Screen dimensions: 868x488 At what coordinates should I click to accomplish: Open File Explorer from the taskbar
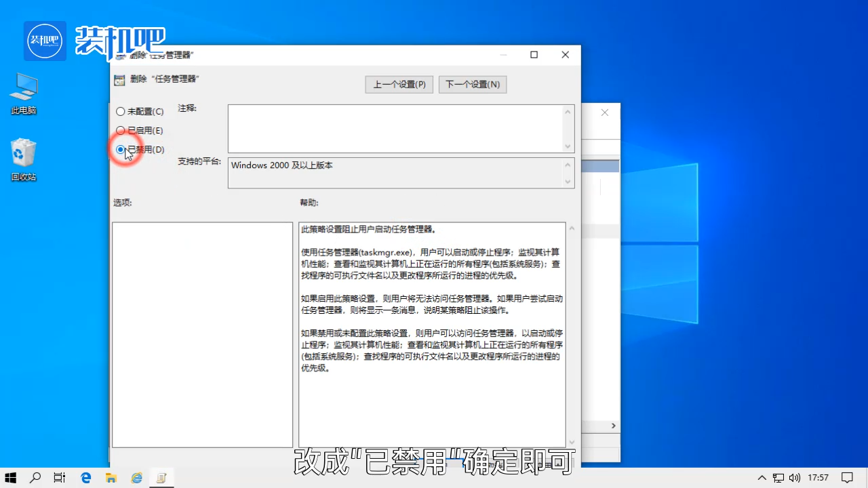[111, 478]
